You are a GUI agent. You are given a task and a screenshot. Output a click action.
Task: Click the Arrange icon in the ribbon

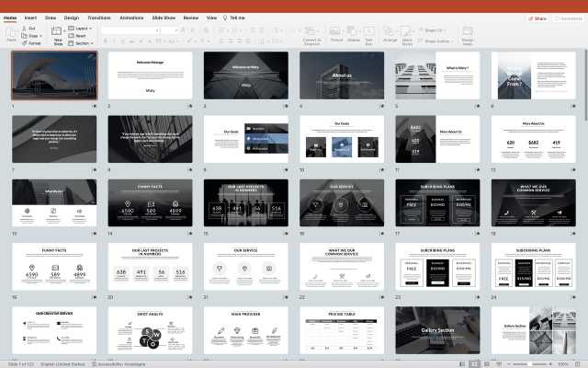coord(390,33)
